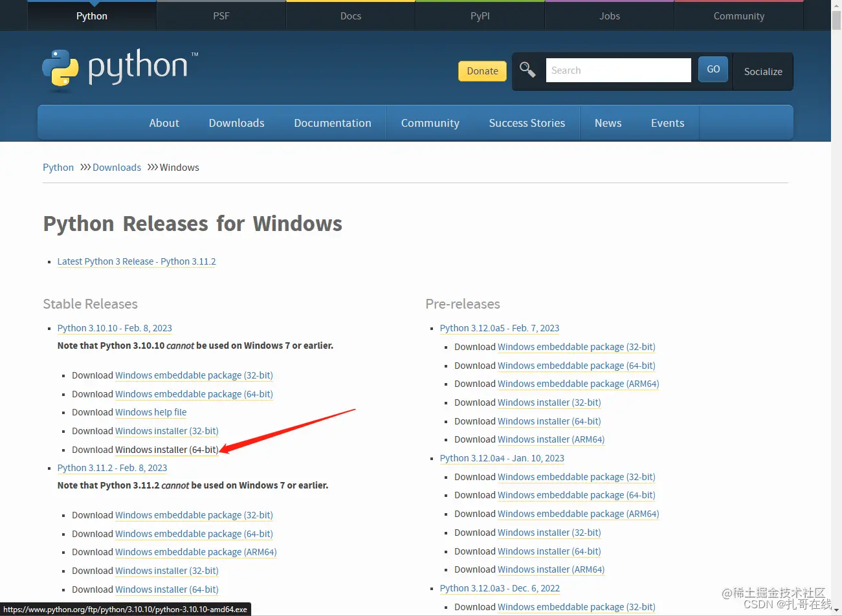Image resolution: width=842 pixels, height=616 pixels.
Task: Open the Jobs top tab
Action: click(610, 16)
